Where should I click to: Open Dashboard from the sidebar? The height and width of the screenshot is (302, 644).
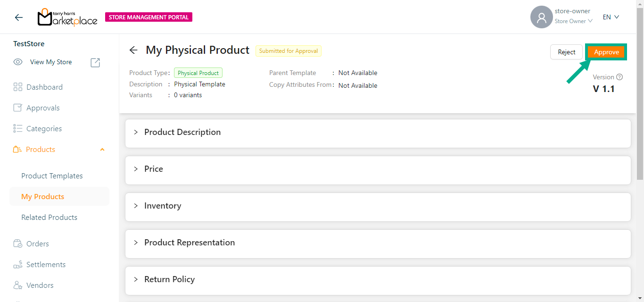pyautogui.click(x=44, y=87)
